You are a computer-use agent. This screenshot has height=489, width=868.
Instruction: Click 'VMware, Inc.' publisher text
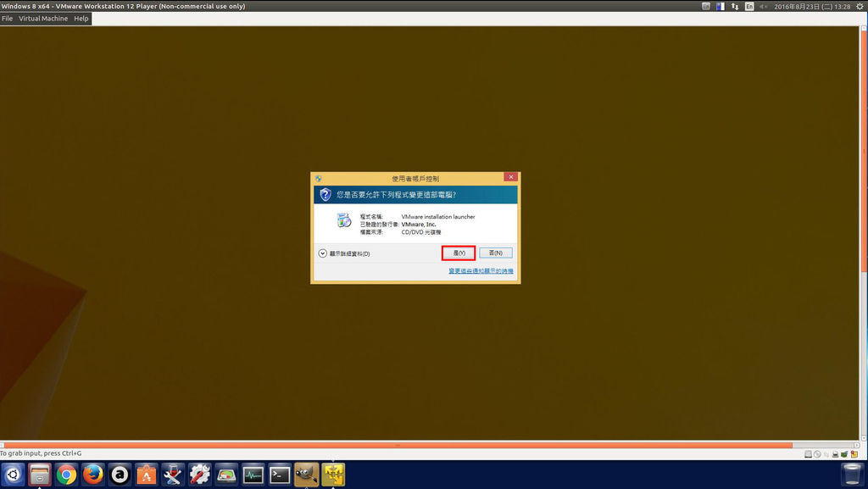coord(419,225)
